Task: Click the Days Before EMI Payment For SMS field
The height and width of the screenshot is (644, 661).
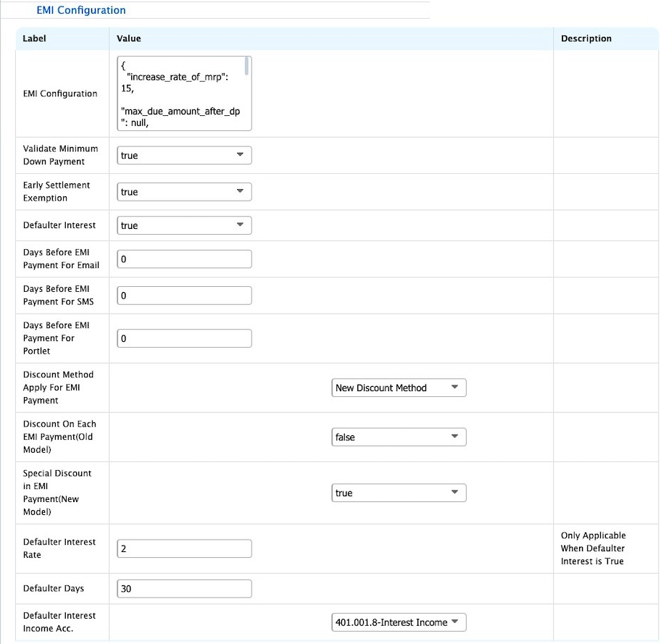Action: point(184,296)
